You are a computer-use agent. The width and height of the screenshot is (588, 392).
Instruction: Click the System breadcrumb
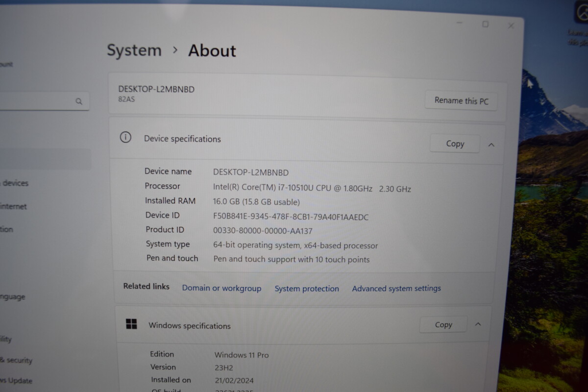point(134,50)
